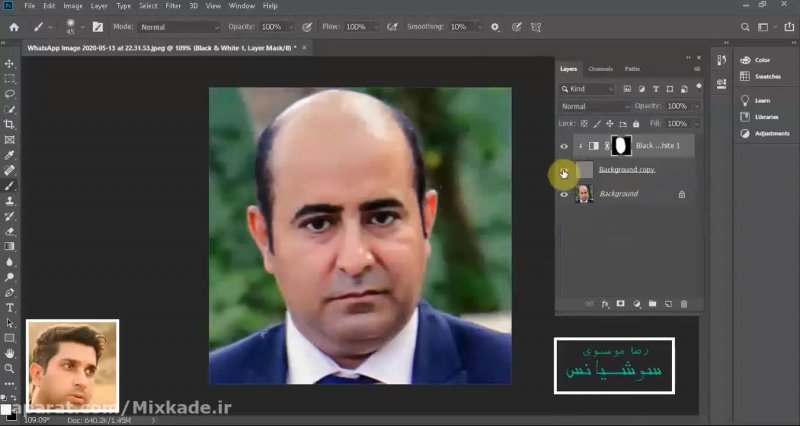Toggle visibility of Background copy layer

pyautogui.click(x=564, y=171)
